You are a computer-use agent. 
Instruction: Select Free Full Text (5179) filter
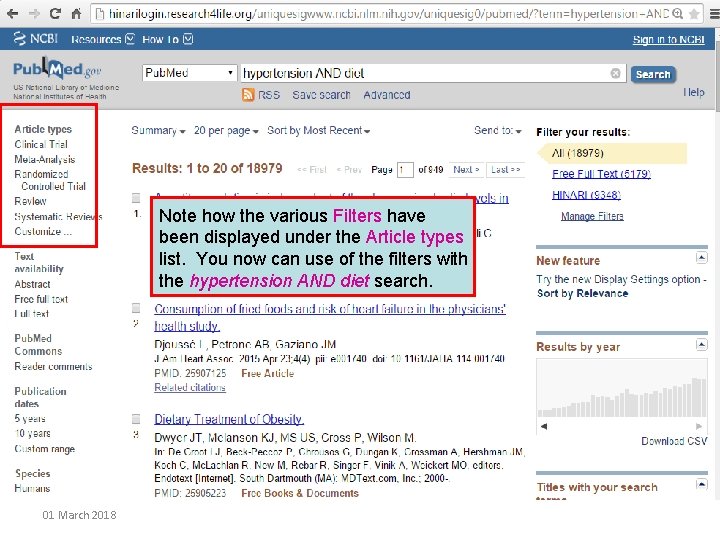click(x=601, y=174)
